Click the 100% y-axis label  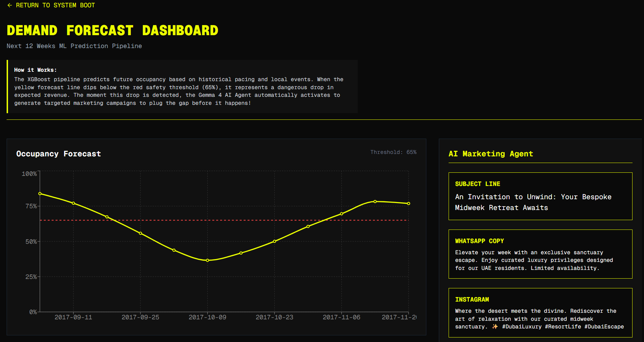point(29,173)
